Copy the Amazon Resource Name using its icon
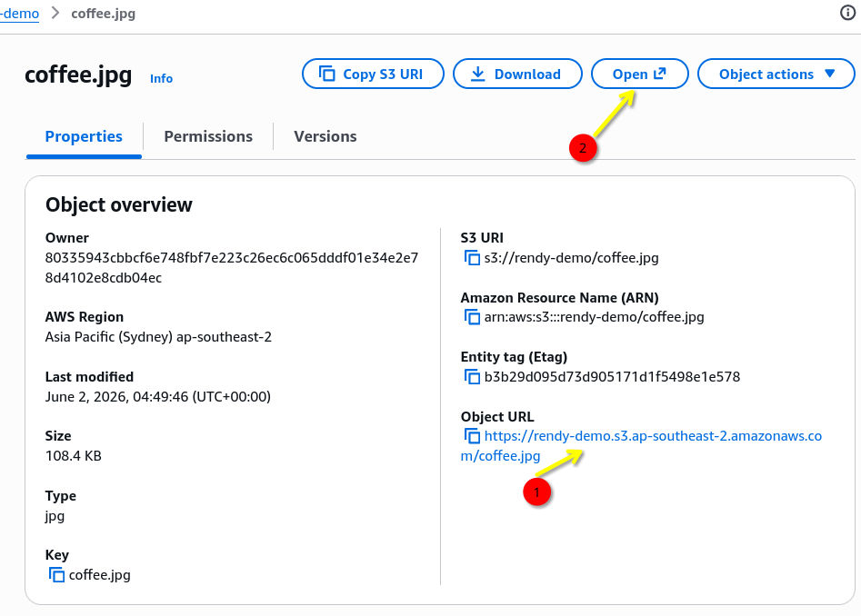The height and width of the screenshot is (616, 861). point(472,316)
